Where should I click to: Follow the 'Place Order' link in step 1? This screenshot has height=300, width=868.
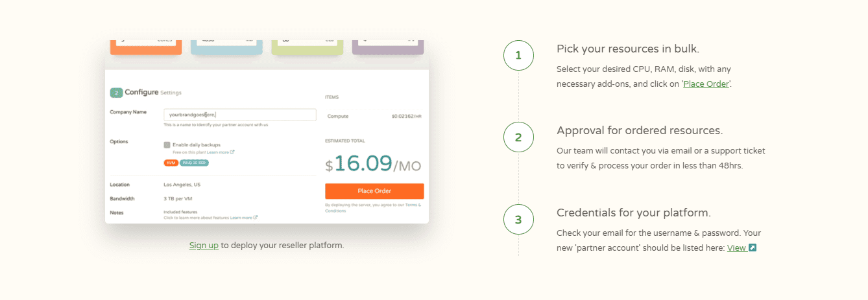click(706, 84)
